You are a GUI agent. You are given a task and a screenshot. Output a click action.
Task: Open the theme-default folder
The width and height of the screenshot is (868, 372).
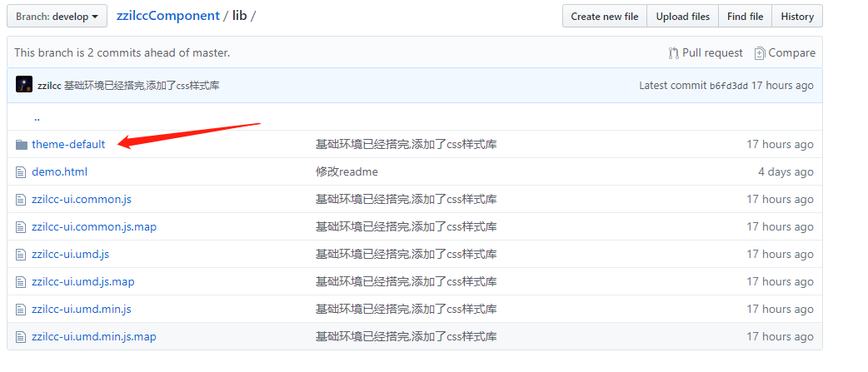[x=68, y=145]
